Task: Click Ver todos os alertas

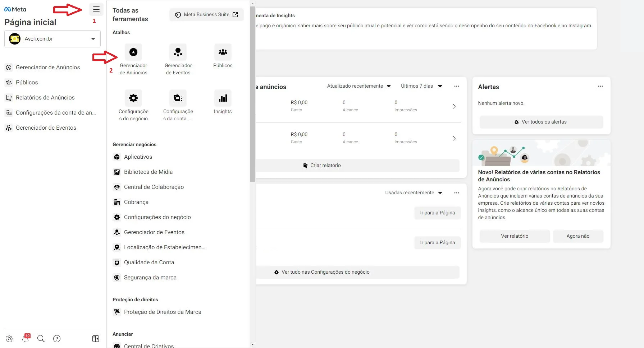Action: (x=541, y=122)
